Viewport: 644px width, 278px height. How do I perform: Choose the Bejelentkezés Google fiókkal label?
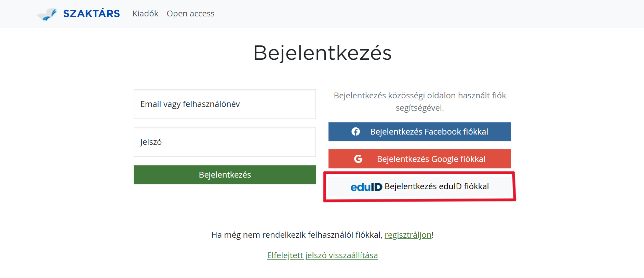pyautogui.click(x=431, y=159)
